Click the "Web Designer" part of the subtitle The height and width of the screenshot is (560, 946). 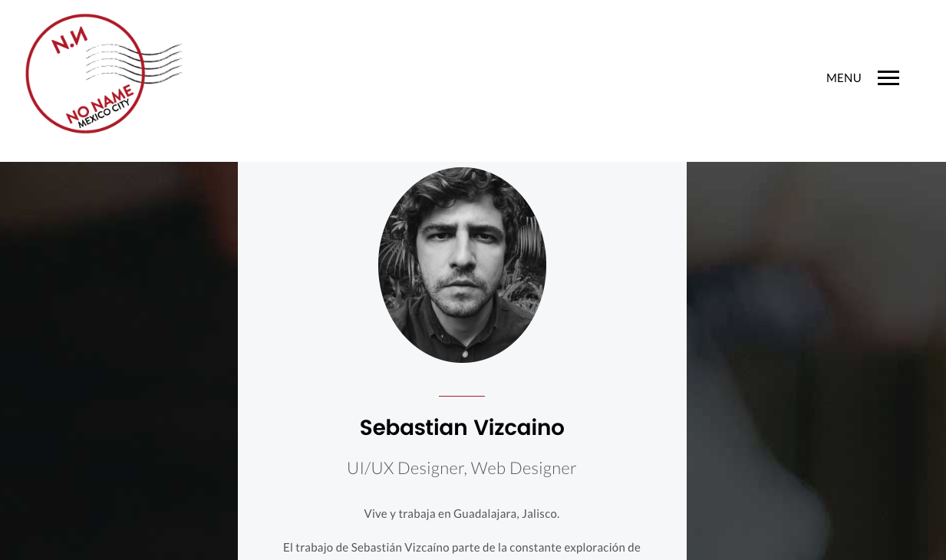coord(523,468)
